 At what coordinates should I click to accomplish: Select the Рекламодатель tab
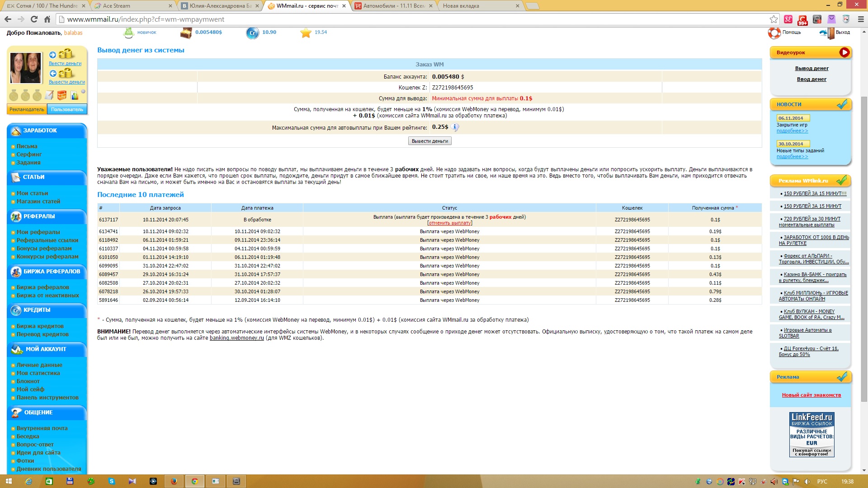point(27,109)
